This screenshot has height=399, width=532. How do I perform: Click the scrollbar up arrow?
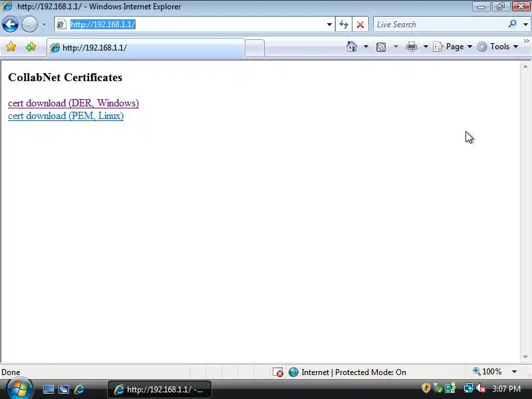tap(525, 67)
